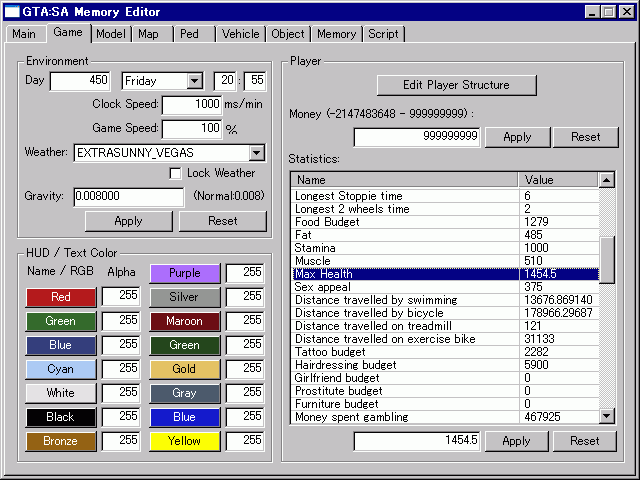Click the Game Speed input field
Viewport: 640px width, 480px height.
192,129
